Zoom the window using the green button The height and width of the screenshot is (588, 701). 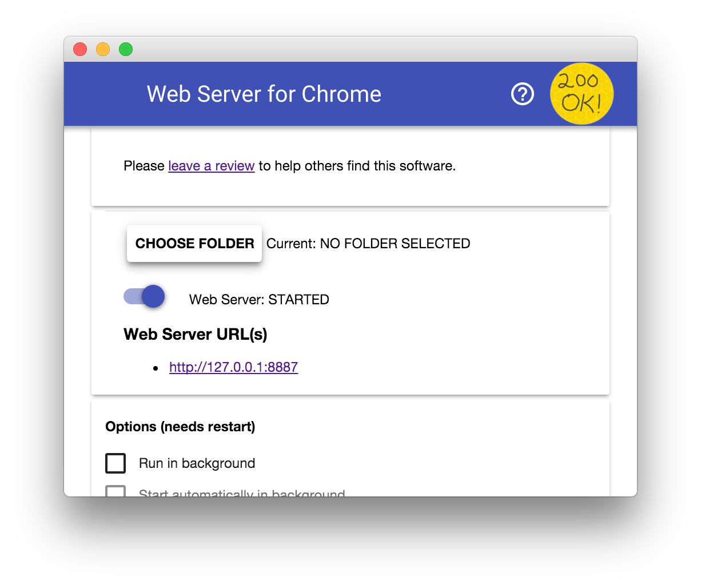125,49
